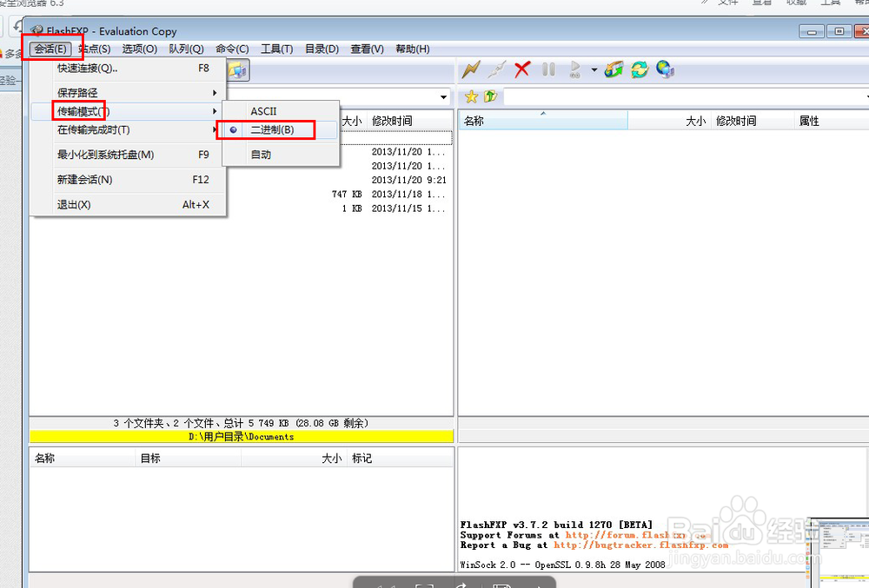
Task: Open the 查看(V) menu
Action: (x=368, y=49)
